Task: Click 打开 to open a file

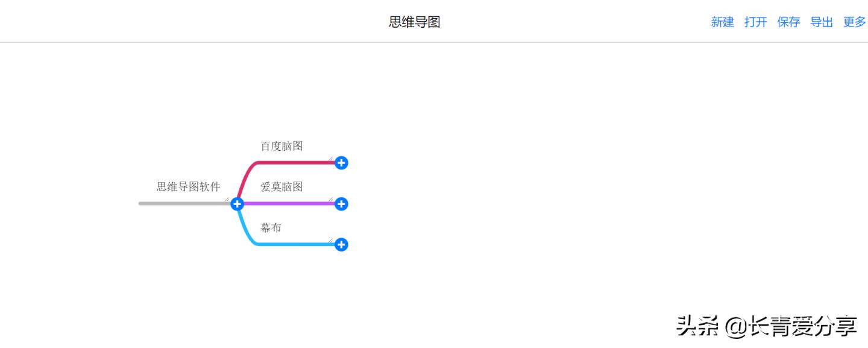Action: pyautogui.click(x=755, y=22)
